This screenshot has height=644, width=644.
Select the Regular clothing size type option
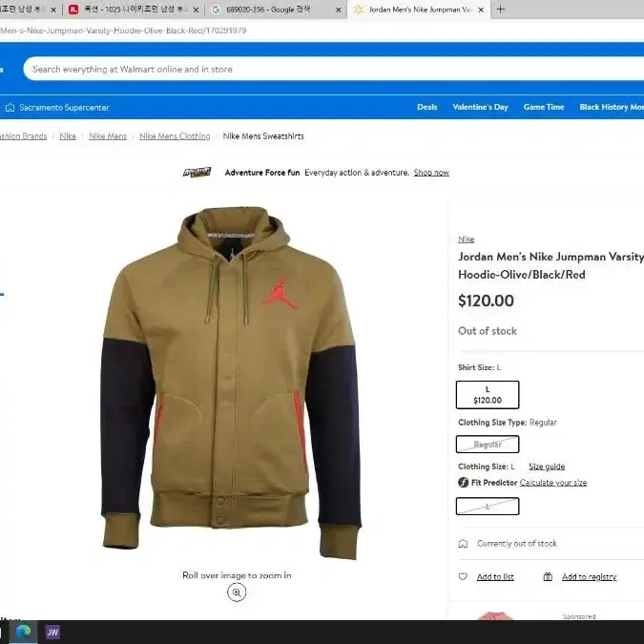tap(488, 445)
